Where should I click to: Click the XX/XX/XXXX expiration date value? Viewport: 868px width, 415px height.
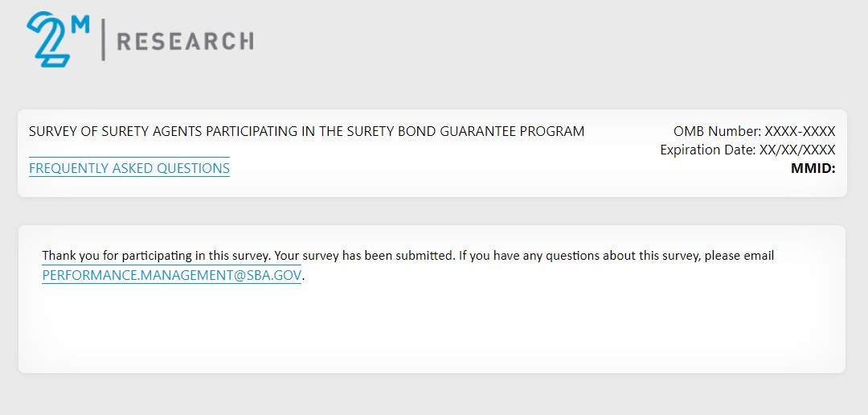pos(797,150)
